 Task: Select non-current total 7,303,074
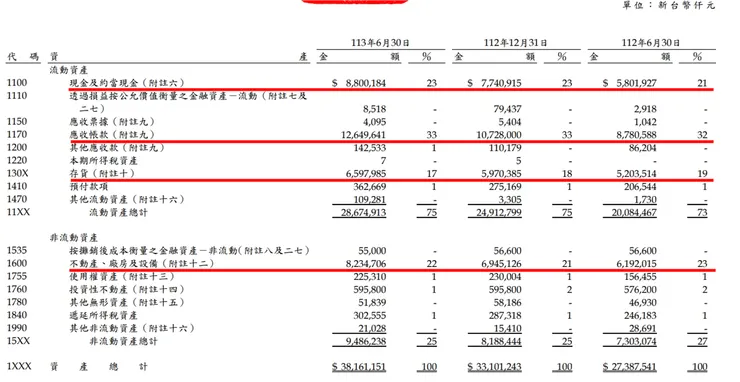click(636, 341)
